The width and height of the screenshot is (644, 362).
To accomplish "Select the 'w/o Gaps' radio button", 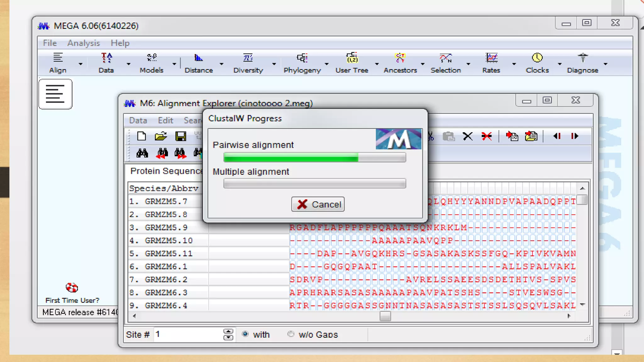I will pos(291,334).
